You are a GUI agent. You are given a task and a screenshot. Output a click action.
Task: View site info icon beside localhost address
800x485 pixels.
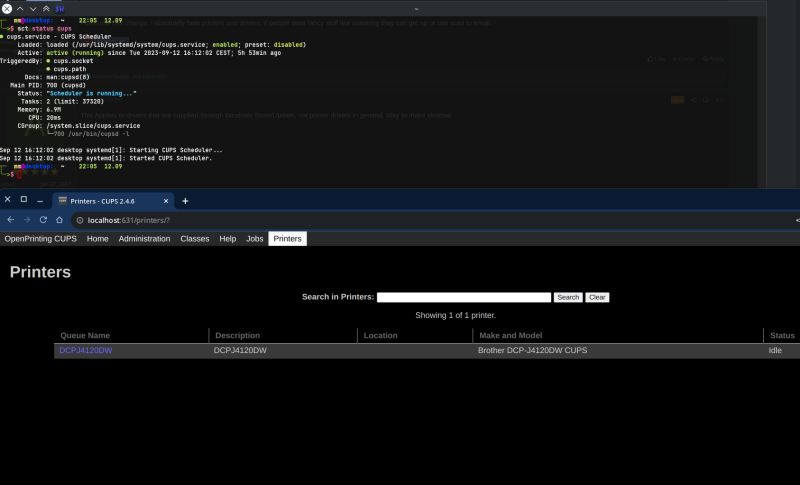(x=80, y=220)
